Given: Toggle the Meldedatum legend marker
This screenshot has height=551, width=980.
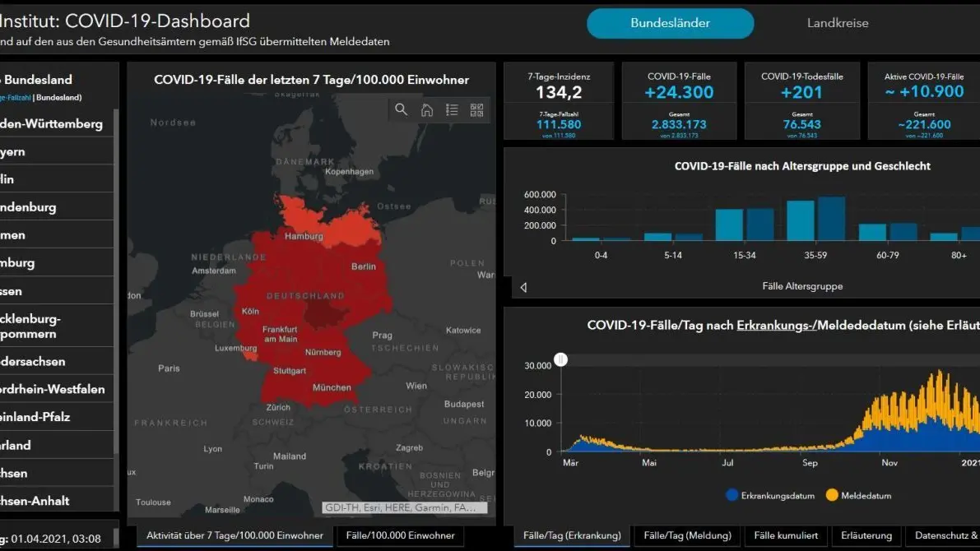Looking at the screenshot, I should [x=832, y=495].
